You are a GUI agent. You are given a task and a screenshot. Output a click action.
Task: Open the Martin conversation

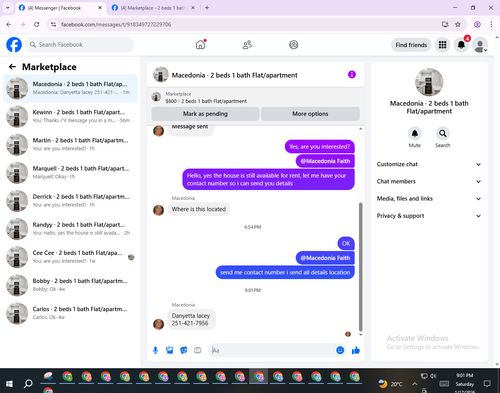(70, 144)
